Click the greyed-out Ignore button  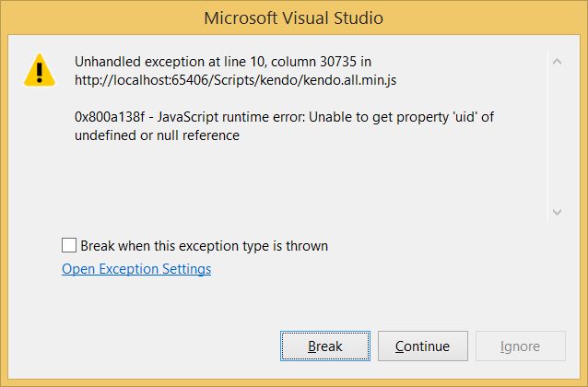click(521, 346)
